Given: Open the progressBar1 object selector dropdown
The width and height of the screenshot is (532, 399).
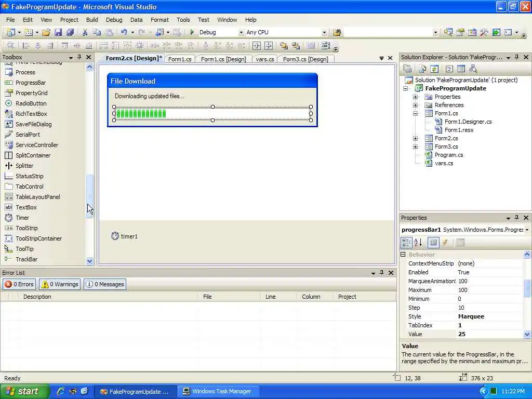Looking at the screenshot, I should tap(527, 230).
